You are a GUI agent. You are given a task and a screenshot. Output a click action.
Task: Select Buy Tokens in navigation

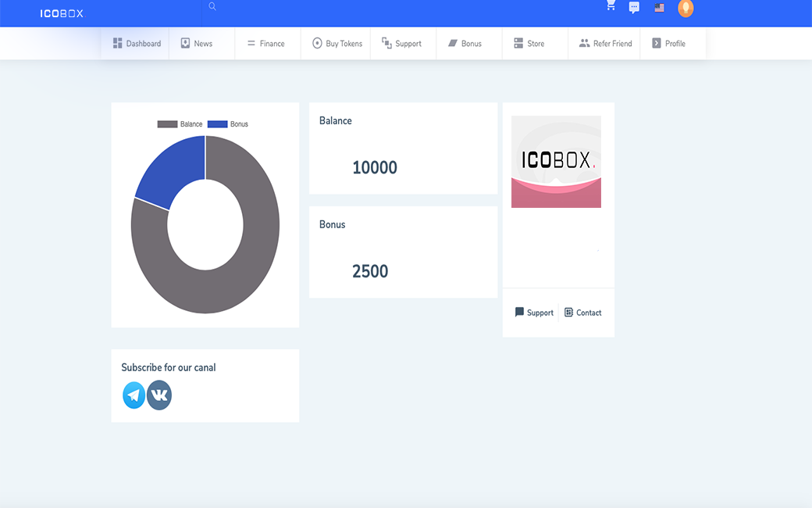click(337, 44)
